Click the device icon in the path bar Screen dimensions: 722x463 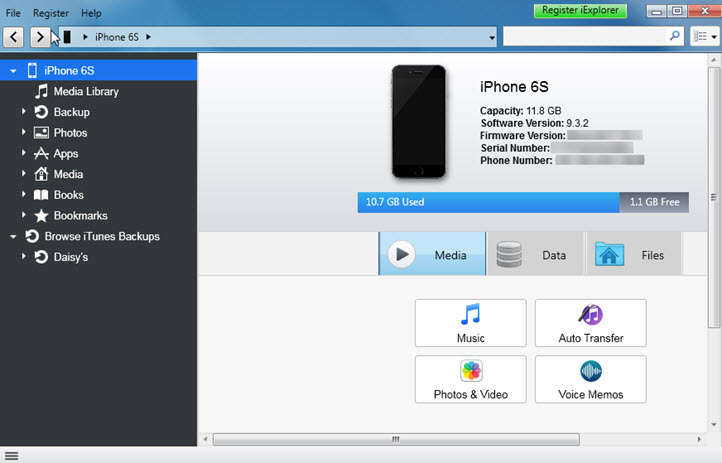(67, 37)
